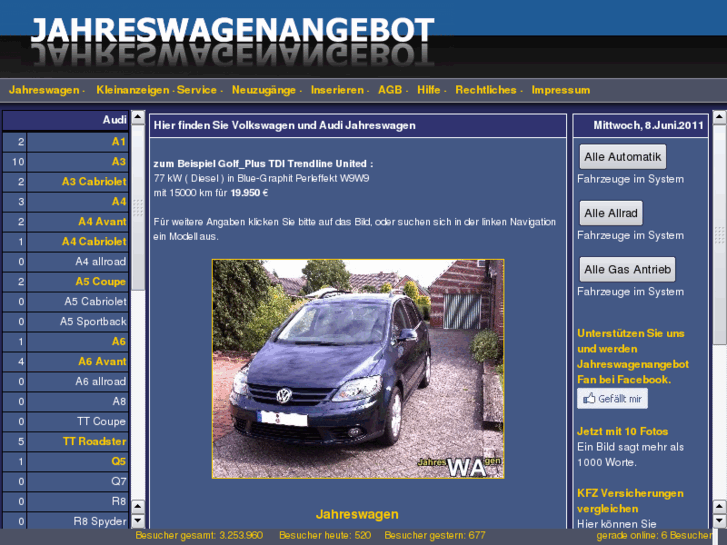This screenshot has width=727, height=545.
Task: Open the KFZ Versicherungen vergleichen link
Action: tap(630, 501)
